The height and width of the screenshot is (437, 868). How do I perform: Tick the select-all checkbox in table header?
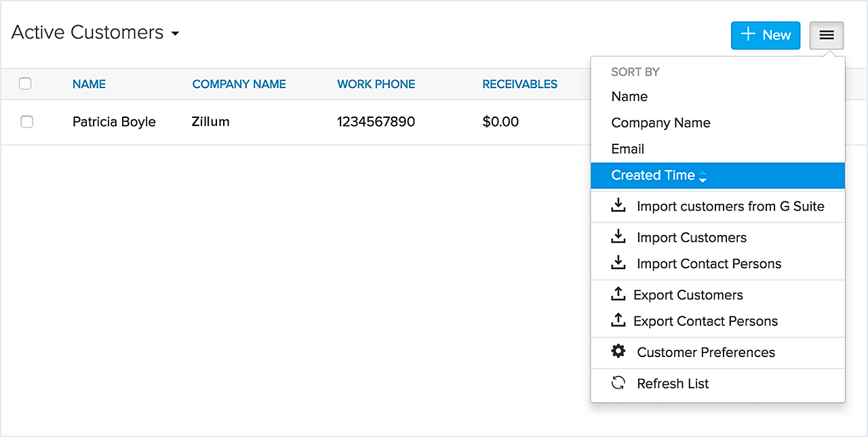25,84
